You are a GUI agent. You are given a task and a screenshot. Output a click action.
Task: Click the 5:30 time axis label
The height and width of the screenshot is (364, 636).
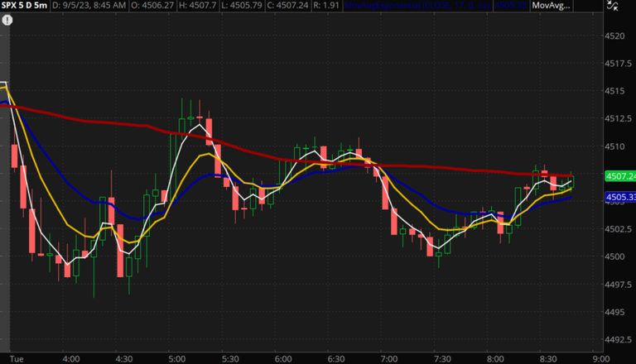[230, 359]
